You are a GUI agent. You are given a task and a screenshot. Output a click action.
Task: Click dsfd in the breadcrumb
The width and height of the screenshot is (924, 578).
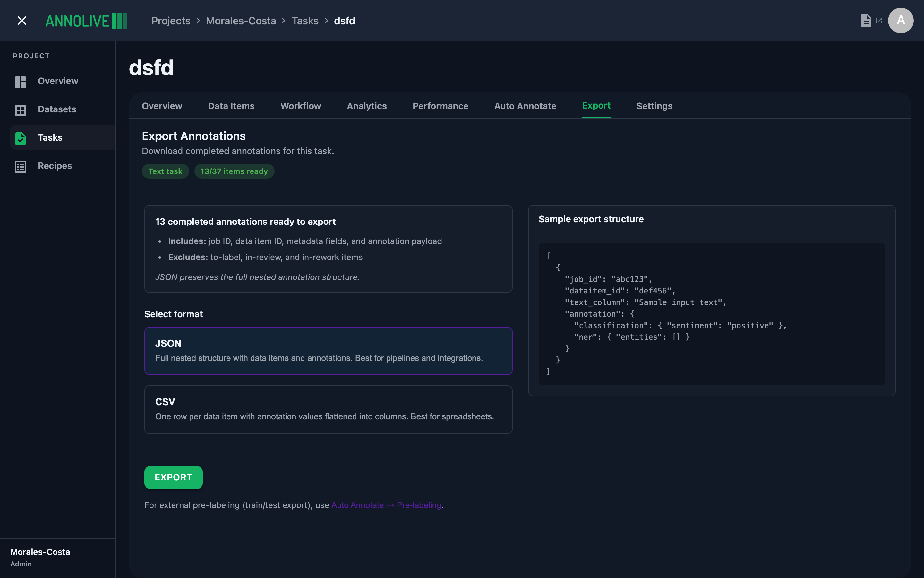coord(344,21)
